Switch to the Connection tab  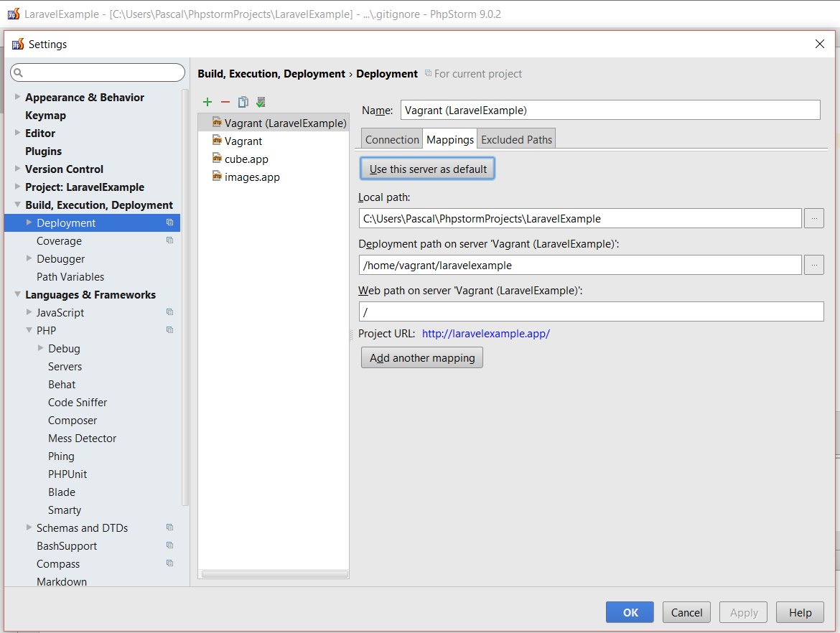[x=392, y=139]
